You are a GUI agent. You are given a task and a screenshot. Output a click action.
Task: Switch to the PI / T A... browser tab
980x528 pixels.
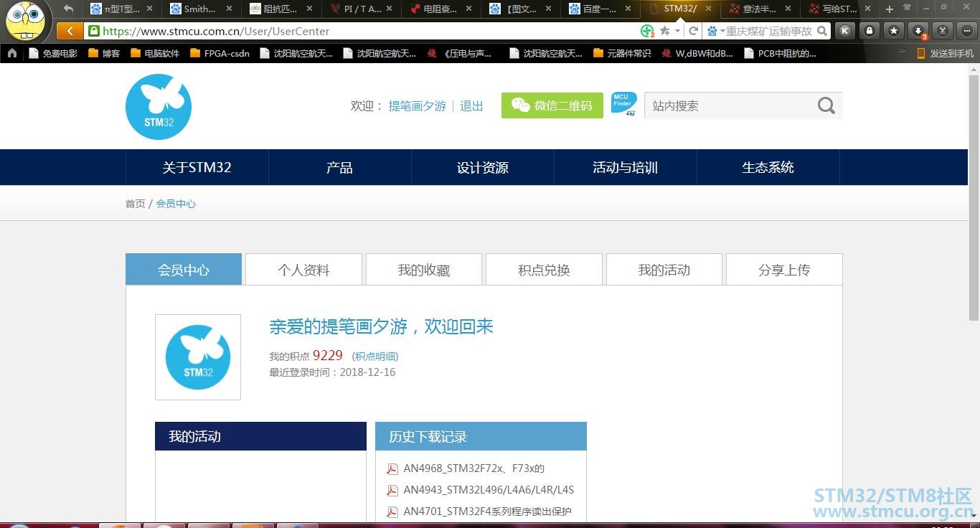tap(361, 9)
